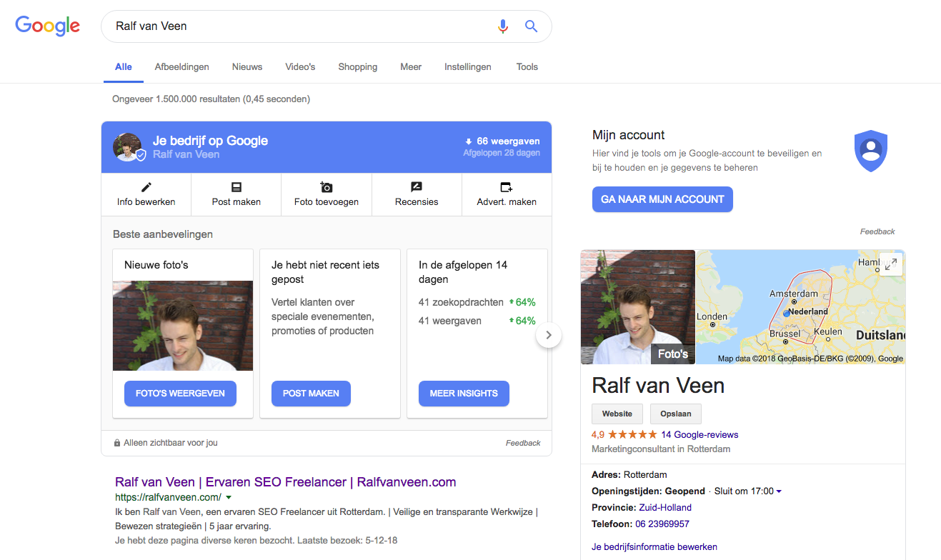Open the Meer search menu
Screen dimensions: 941x560
411,66
